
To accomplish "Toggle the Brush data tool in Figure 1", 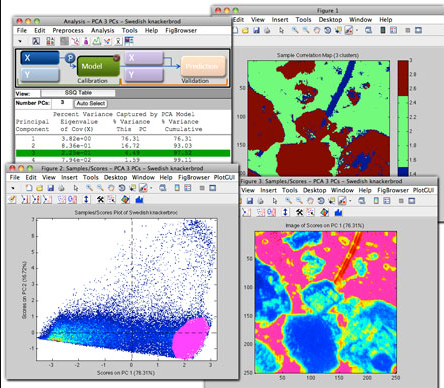I will click(348, 30).
